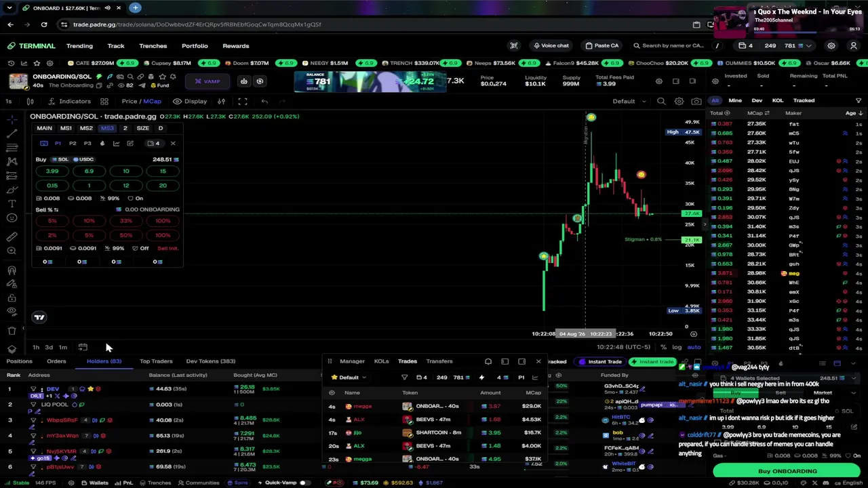Open the chart layout grid icon
This screenshot has width=868, height=488.
104,102
